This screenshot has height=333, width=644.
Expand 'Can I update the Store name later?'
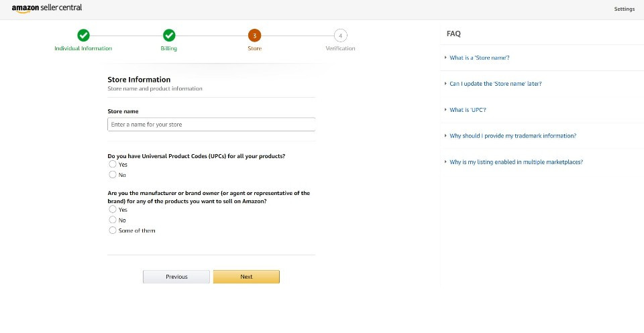tap(495, 84)
